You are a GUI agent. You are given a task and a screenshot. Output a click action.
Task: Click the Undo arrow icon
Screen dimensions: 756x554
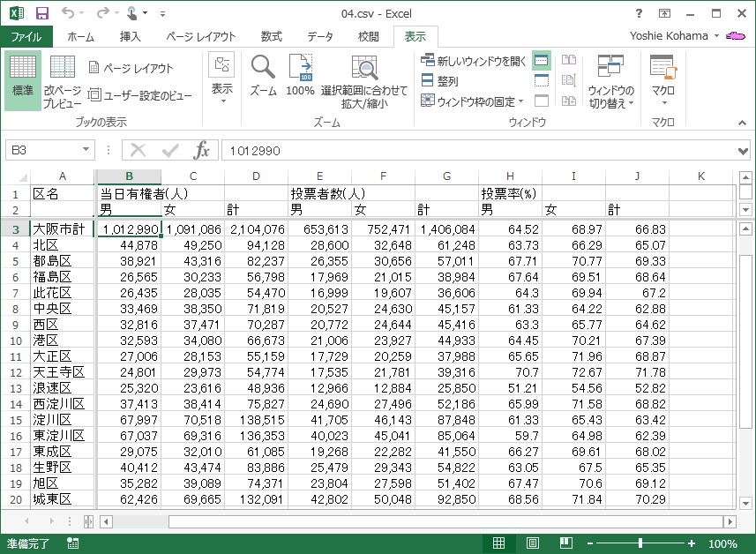[68, 13]
